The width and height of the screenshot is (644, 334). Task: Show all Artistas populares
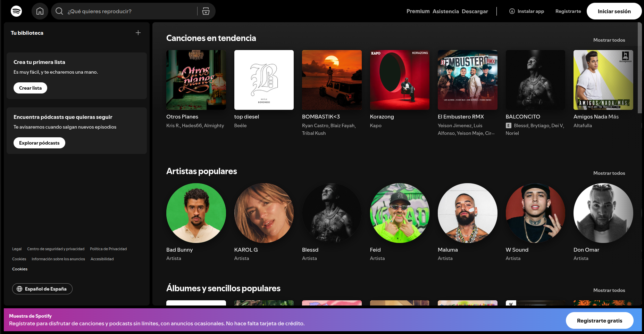(x=609, y=173)
